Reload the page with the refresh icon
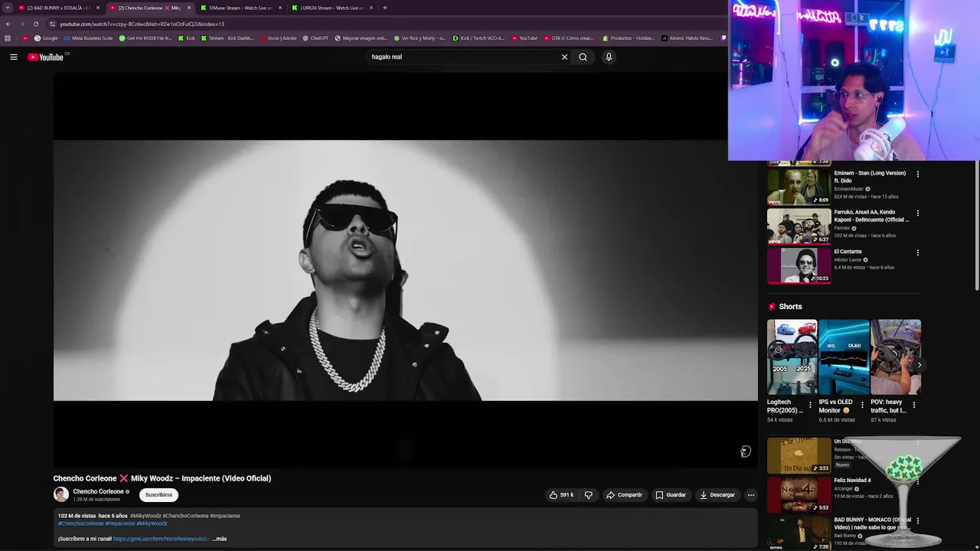980x551 pixels. pyautogui.click(x=35, y=24)
